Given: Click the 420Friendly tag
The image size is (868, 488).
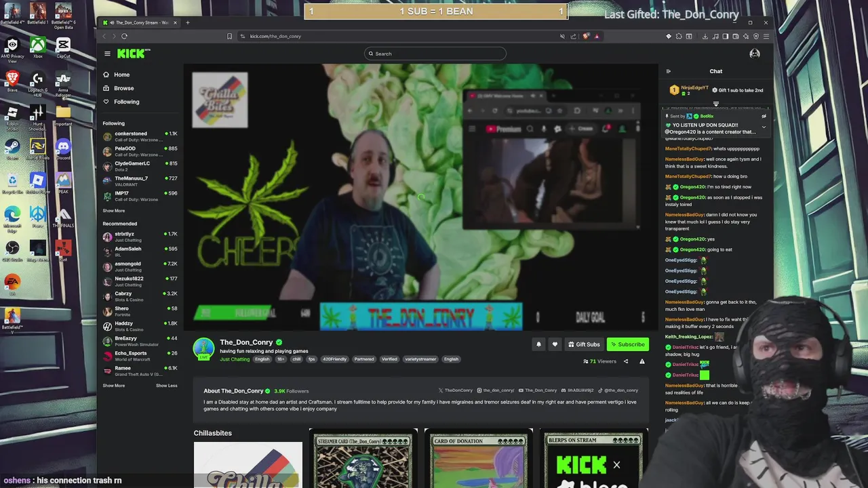Looking at the screenshot, I should (x=334, y=359).
